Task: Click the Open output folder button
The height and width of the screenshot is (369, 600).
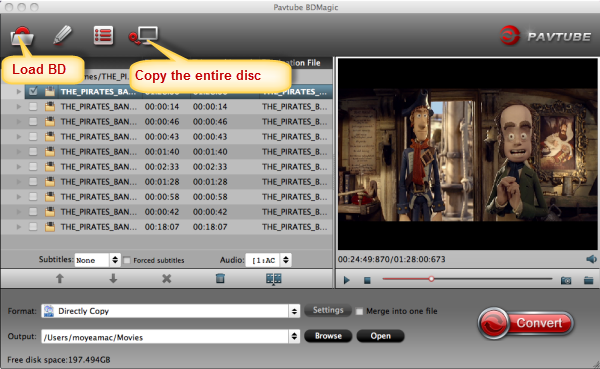Action: [x=380, y=336]
